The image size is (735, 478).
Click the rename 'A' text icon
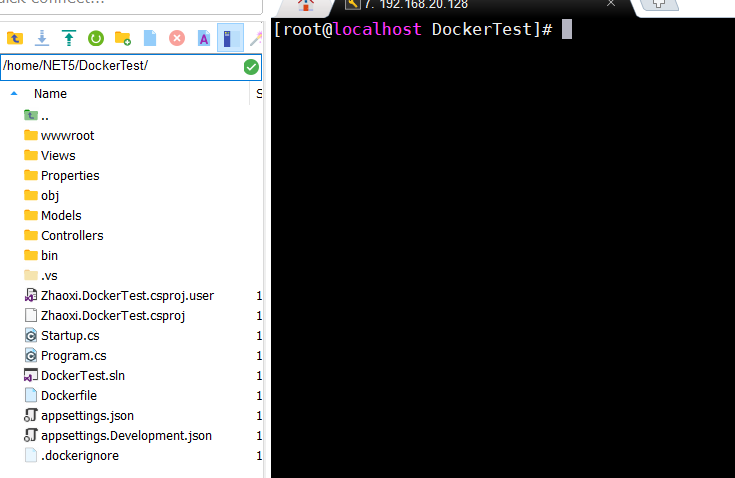(203, 38)
